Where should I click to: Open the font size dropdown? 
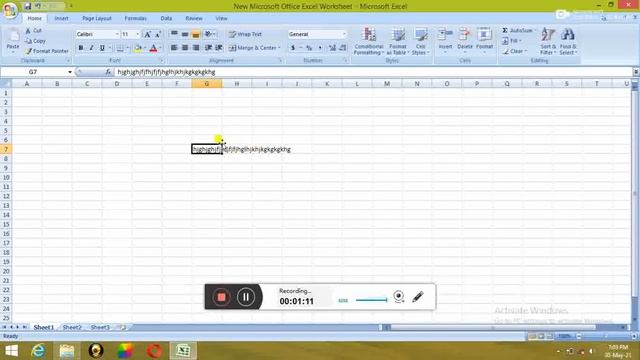click(x=138, y=34)
